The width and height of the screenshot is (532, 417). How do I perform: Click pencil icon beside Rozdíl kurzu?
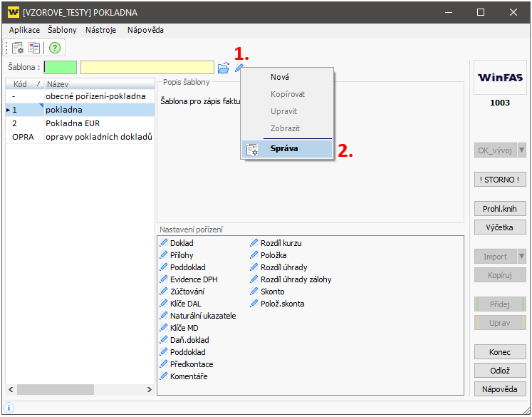click(254, 243)
